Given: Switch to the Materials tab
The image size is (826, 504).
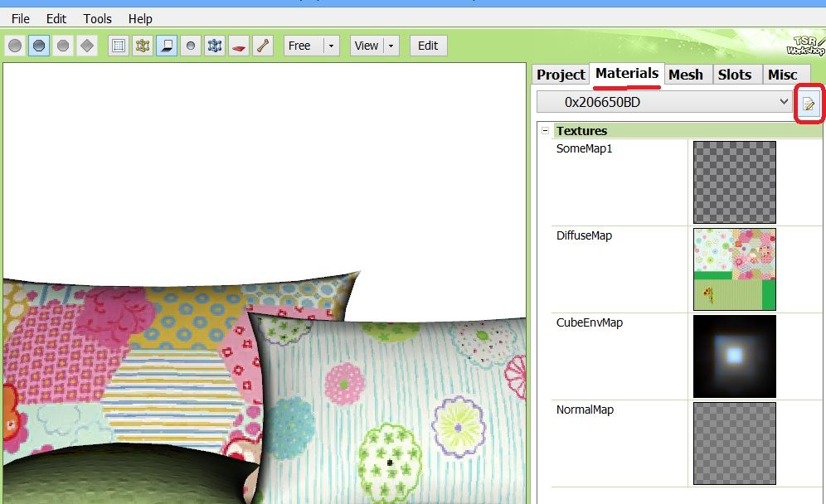Looking at the screenshot, I should pos(627,74).
